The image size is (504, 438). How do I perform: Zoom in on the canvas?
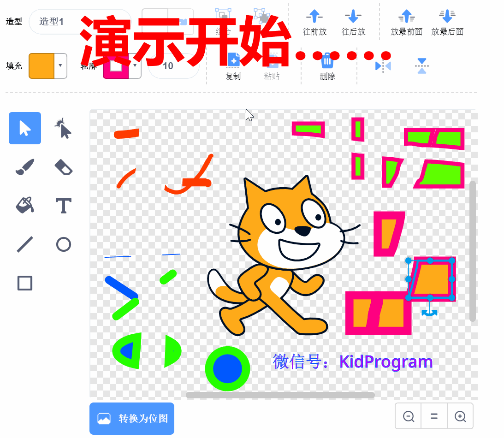pyautogui.click(x=460, y=416)
